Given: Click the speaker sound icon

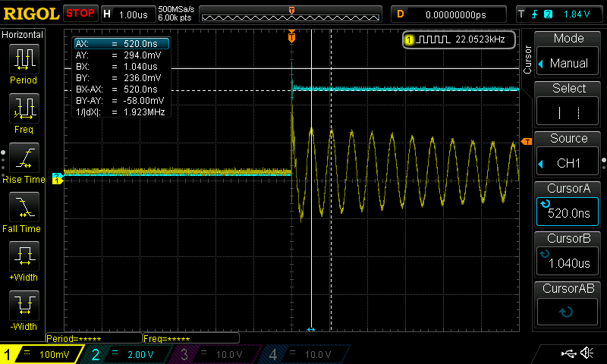Looking at the screenshot, I should click(x=587, y=353).
